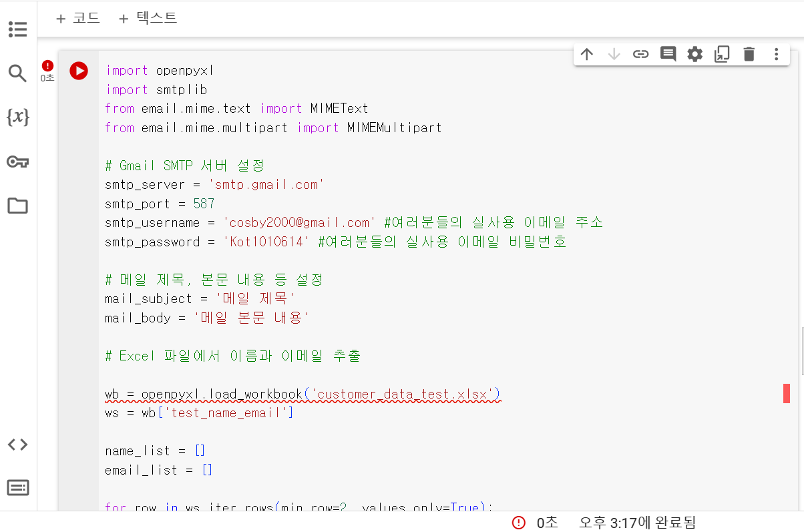Move cell up with the arrow icon
Viewport: 804px width, 532px height.
(x=587, y=55)
